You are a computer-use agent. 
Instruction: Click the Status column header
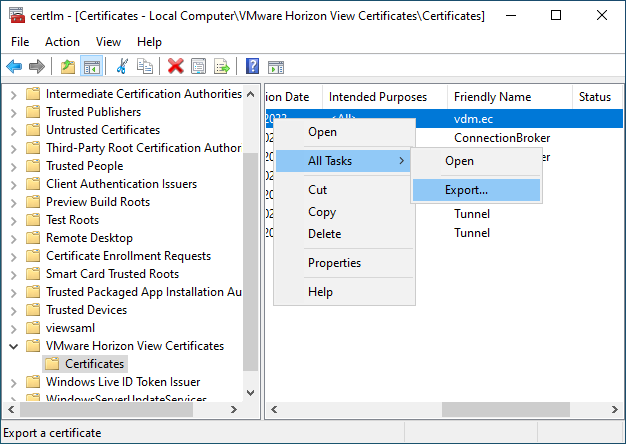click(x=594, y=97)
